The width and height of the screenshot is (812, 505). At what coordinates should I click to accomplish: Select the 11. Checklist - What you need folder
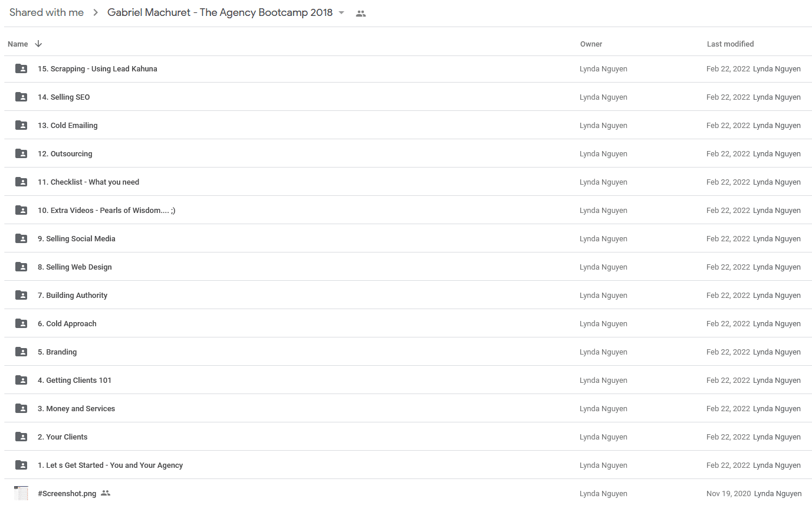[408, 182]
